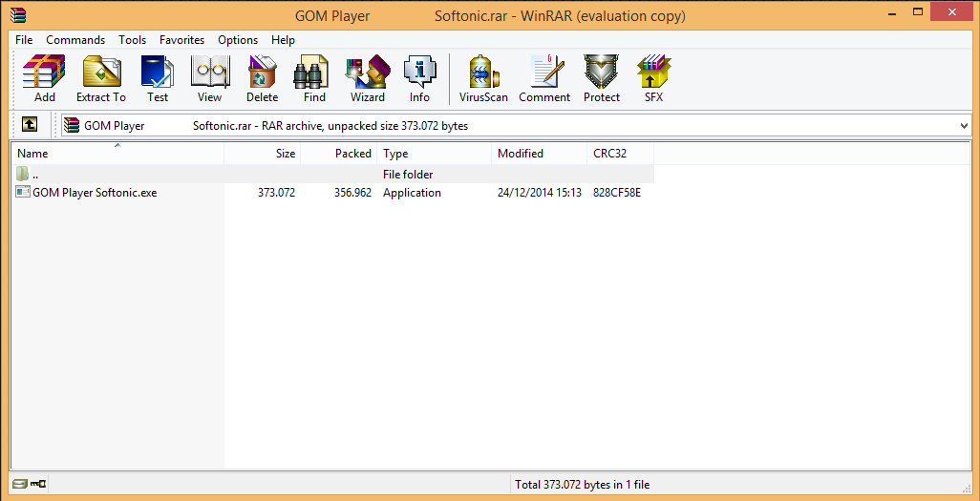Sort list by Packed column
The image size is (980, 501).
coord(338,153)
